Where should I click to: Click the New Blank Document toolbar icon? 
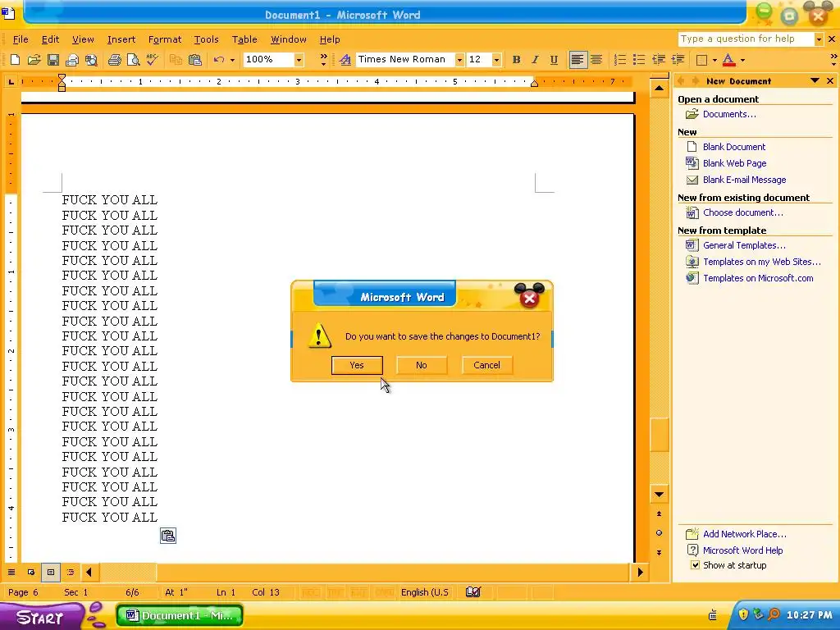pos(15,59)
